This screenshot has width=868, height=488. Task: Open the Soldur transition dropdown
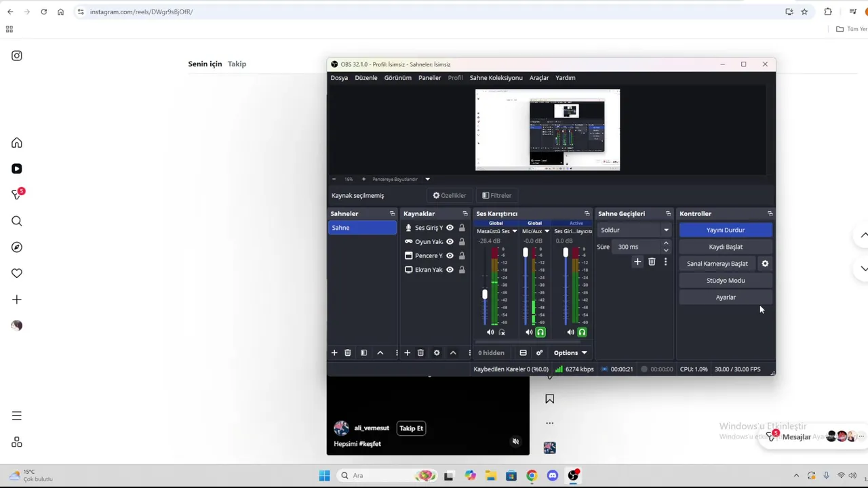click(635, 230)
